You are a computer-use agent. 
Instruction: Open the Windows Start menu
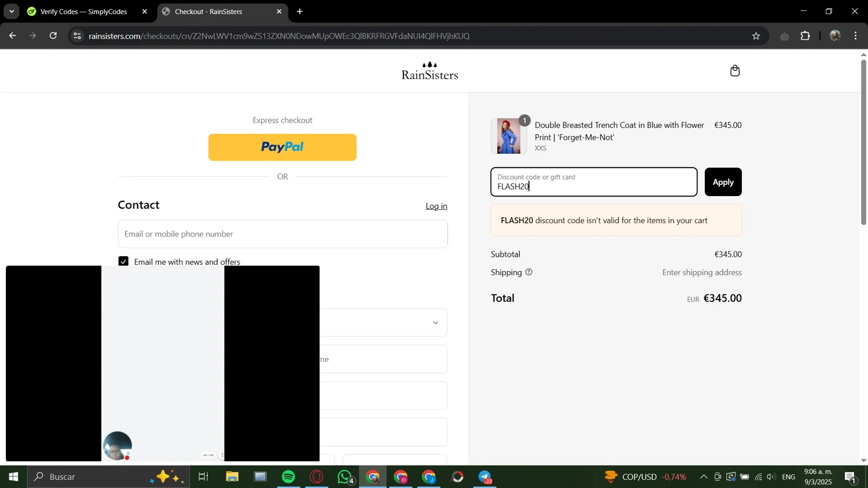13,477
